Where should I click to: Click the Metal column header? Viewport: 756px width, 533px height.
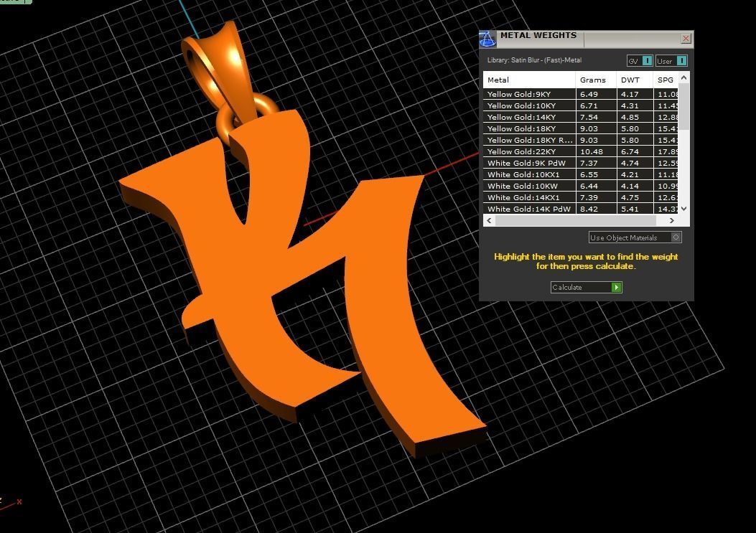click(529, 80)
